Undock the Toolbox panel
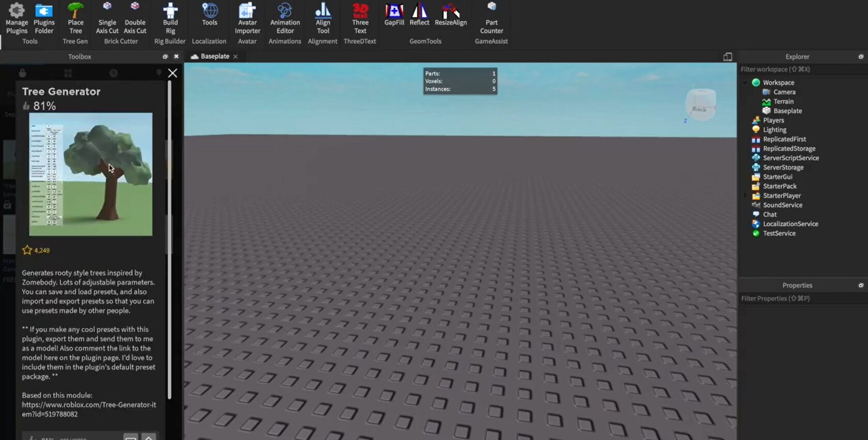Viewport: 868px width, 440px height. coord(165,56)
